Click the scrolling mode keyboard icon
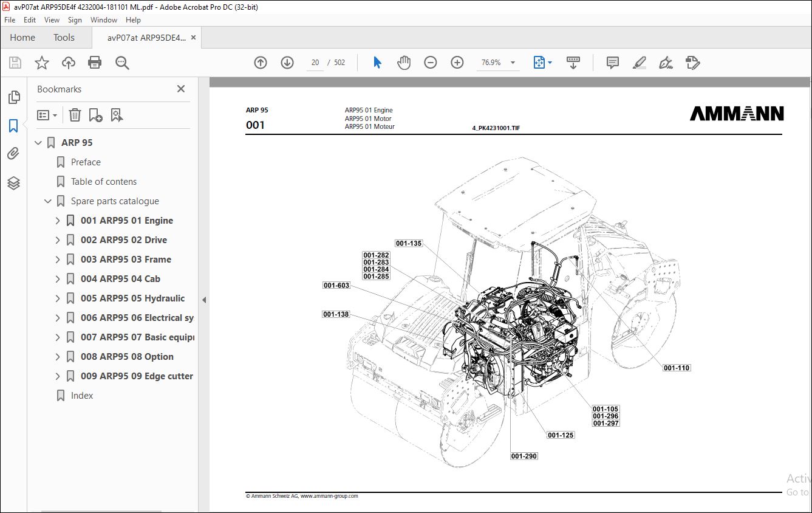 573,63
